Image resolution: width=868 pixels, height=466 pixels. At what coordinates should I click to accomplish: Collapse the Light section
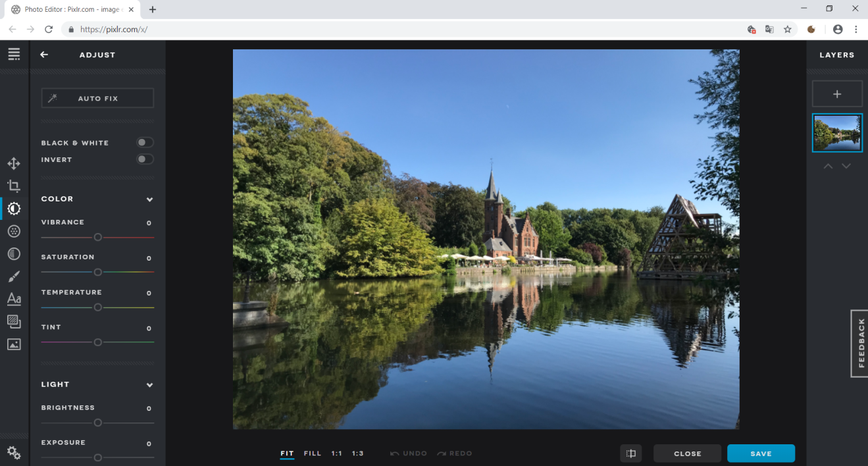pos(149,385)
